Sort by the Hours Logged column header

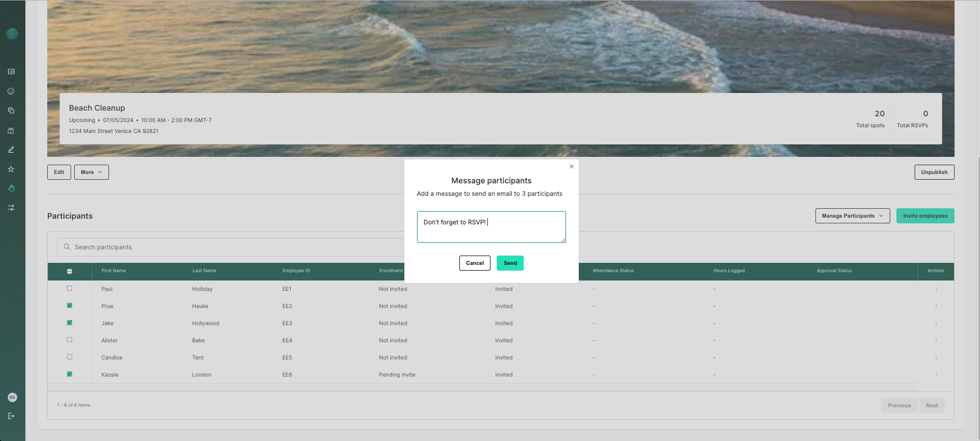tap(728, 271)
